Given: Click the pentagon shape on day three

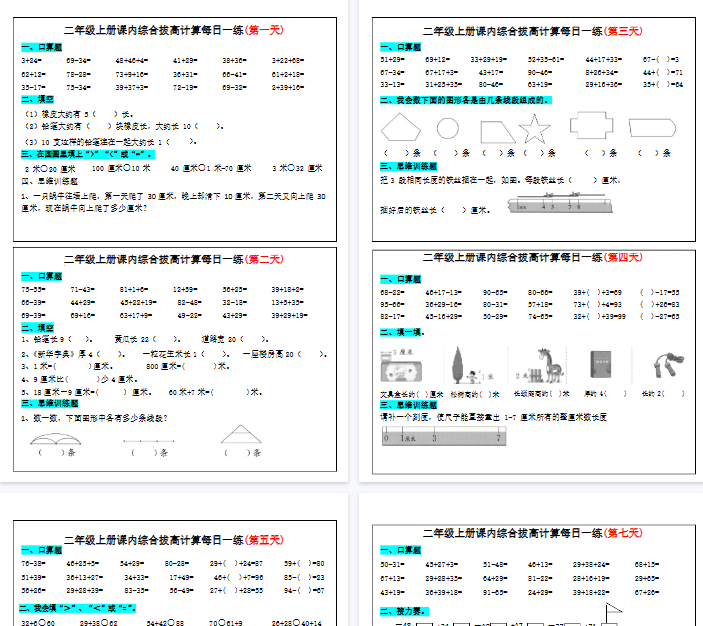Looking at the screenshot, I should coord(402,129).
